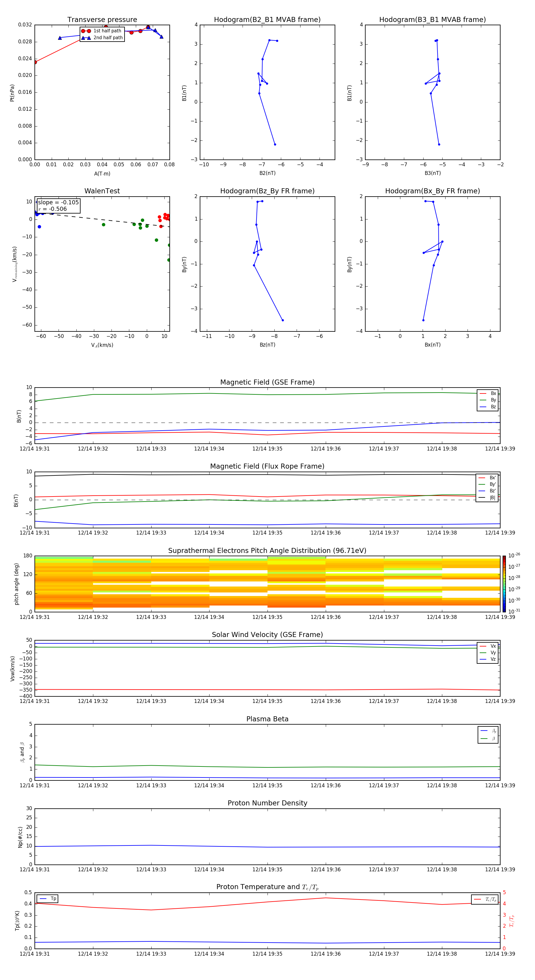
Task: Click the "B2(nT)" x-axis label
Action: (267, 173)
